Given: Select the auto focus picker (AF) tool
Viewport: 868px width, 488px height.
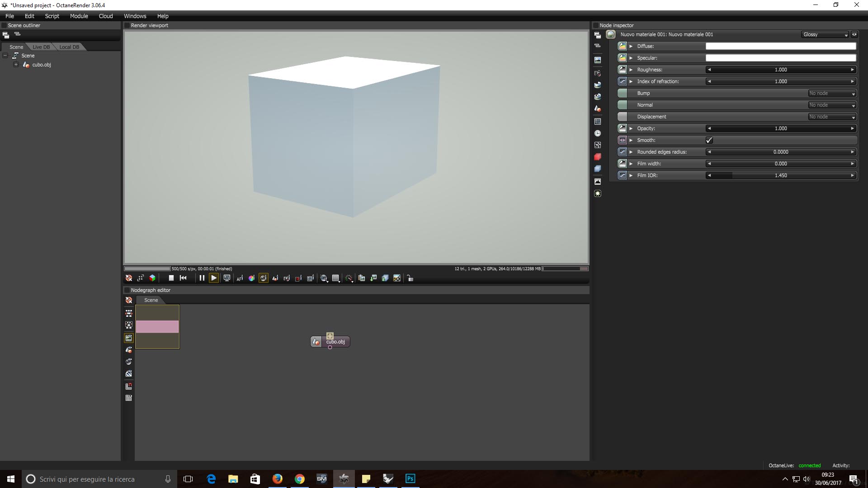Looking at the screenshot, I should click(240, 278).
